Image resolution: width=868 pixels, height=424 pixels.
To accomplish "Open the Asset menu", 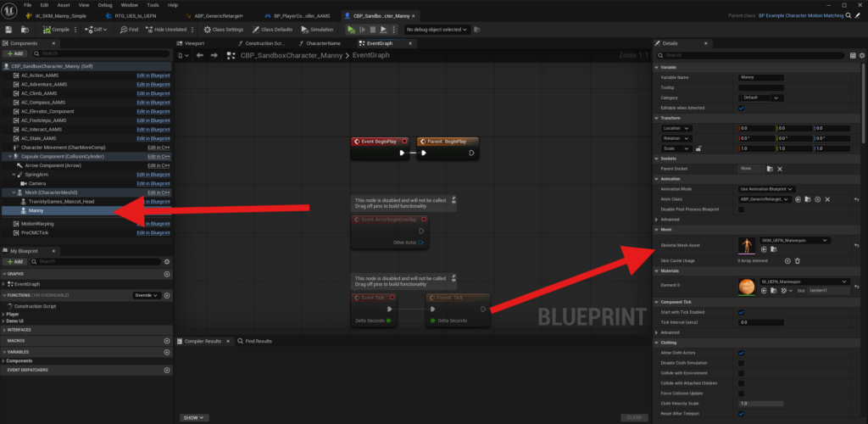I will tap(64, 5).
